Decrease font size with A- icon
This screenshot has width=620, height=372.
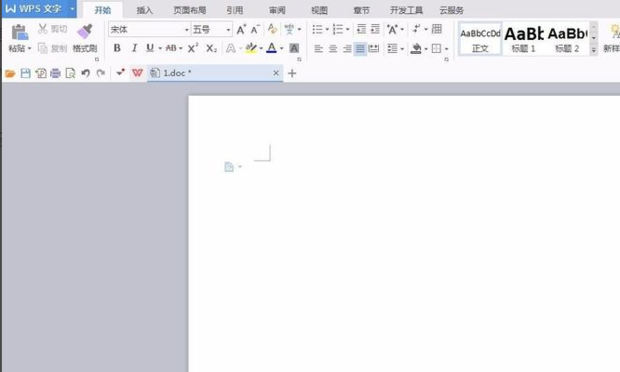tap(255, 29)
